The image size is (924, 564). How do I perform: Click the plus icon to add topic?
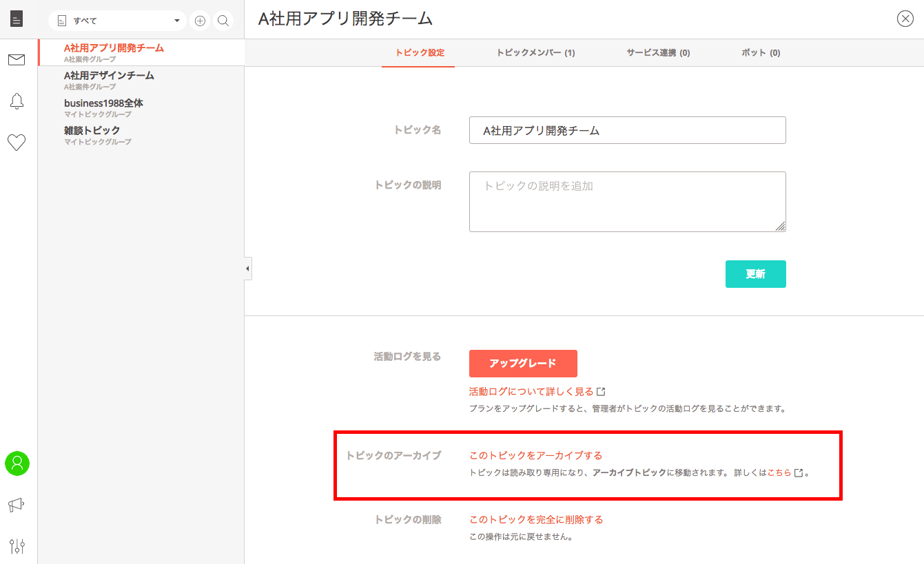(200, 21)
